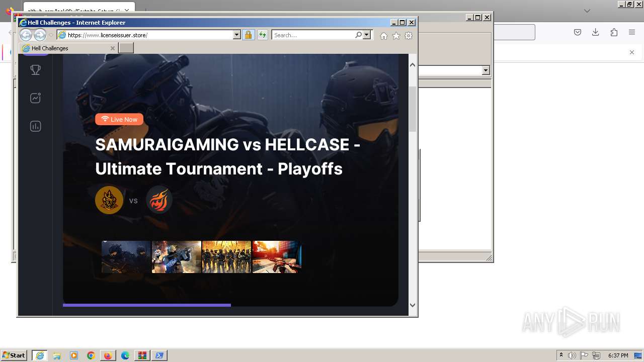This screenshot has height=362, width=644.
Task: Click the volume speaker tray icon
Action: coord(572,355)
